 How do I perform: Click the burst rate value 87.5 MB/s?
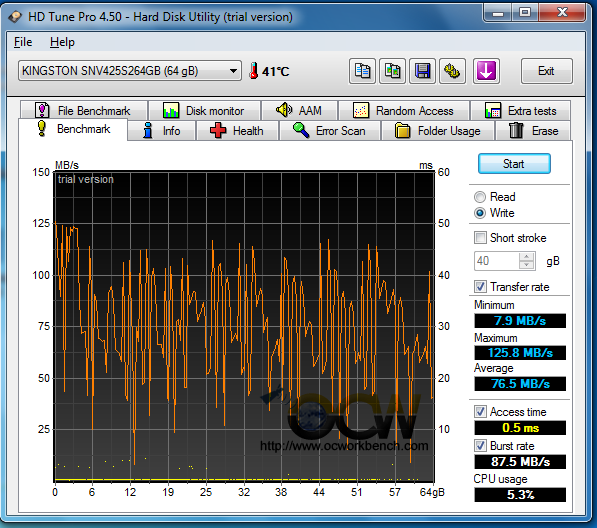click(x=520, y=461)
